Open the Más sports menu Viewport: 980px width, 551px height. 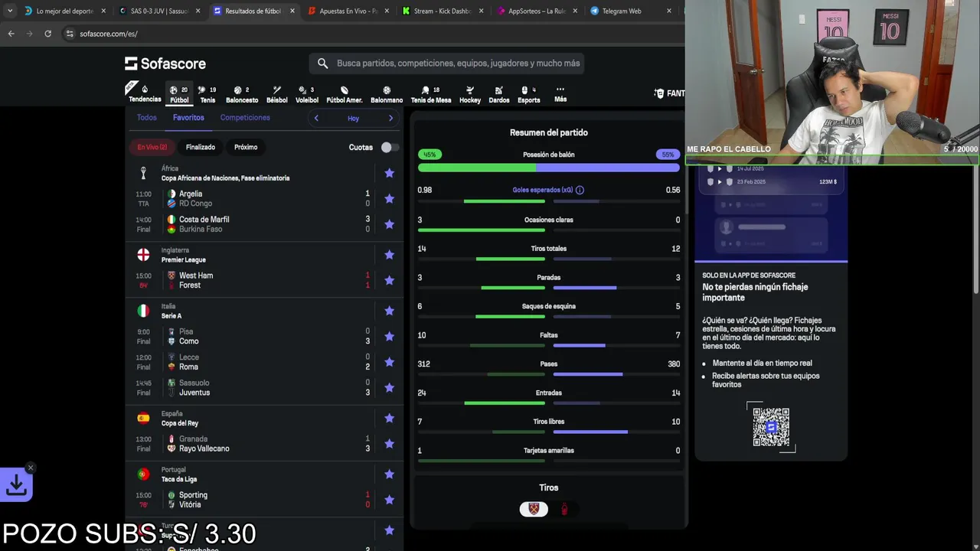point(560,93)
